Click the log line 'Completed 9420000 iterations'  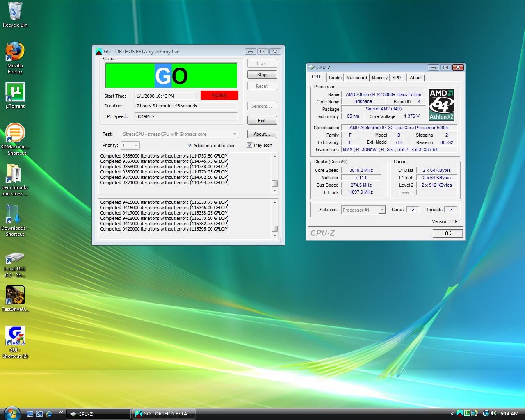(164, 229)
